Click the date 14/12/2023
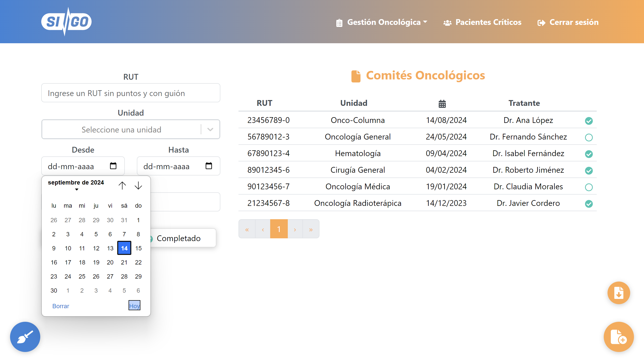644x362 pixels. point(446,203)
